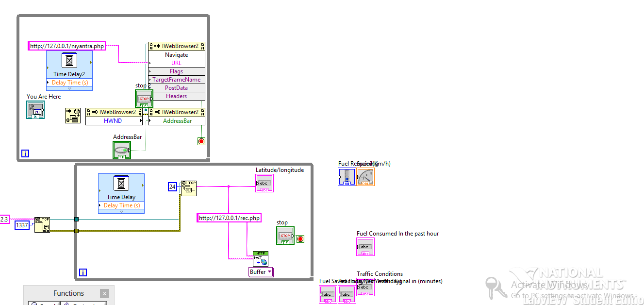This screenshot has height=305, width=644.
Task: Toggle the AddressBar boolean terminal
Action: coord(121,150)
